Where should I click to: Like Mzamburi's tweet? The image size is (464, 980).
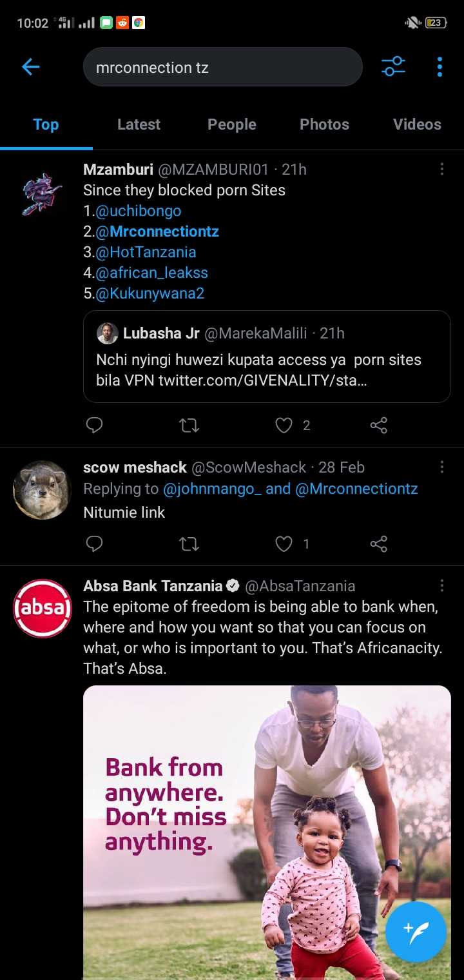pyautogui.click(x=284, y=425)
